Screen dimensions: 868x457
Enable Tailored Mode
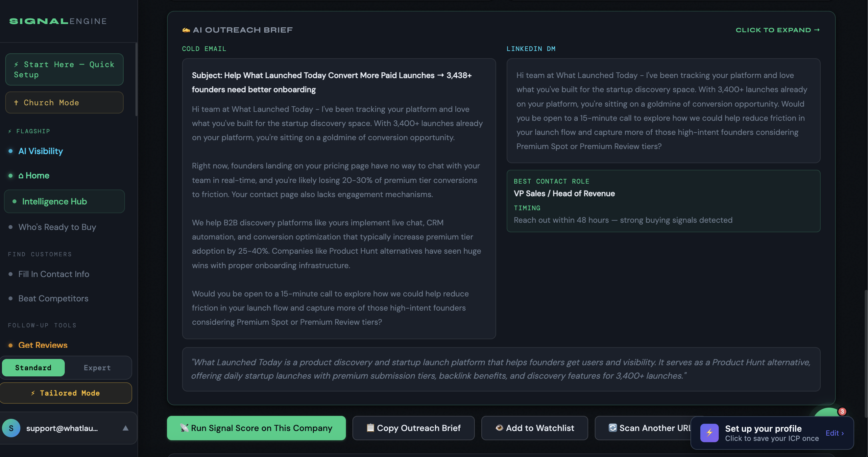(x=65, y=393)
